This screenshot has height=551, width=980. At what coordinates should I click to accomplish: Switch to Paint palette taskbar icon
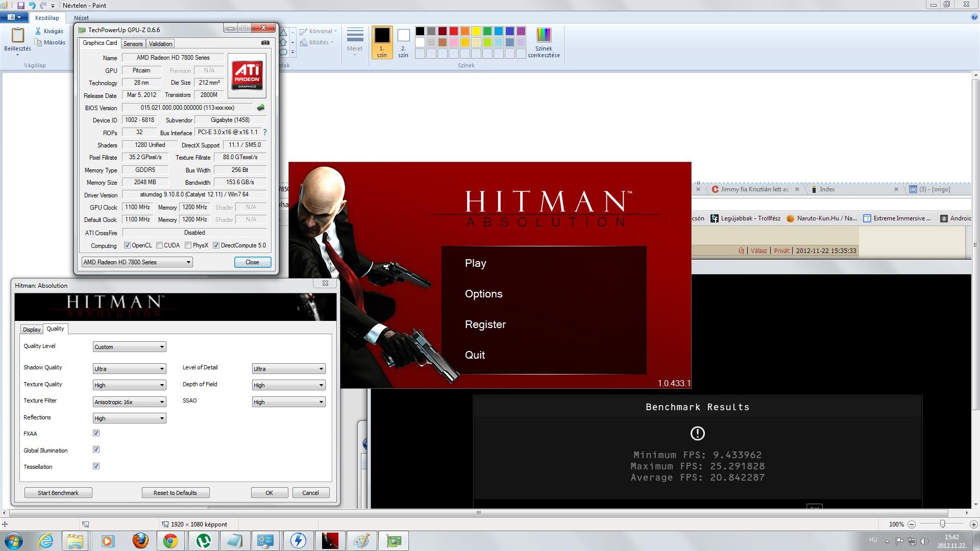(361, 540)
